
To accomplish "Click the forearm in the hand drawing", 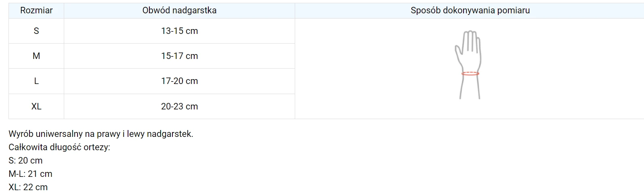I will click(x=470, y=88).
